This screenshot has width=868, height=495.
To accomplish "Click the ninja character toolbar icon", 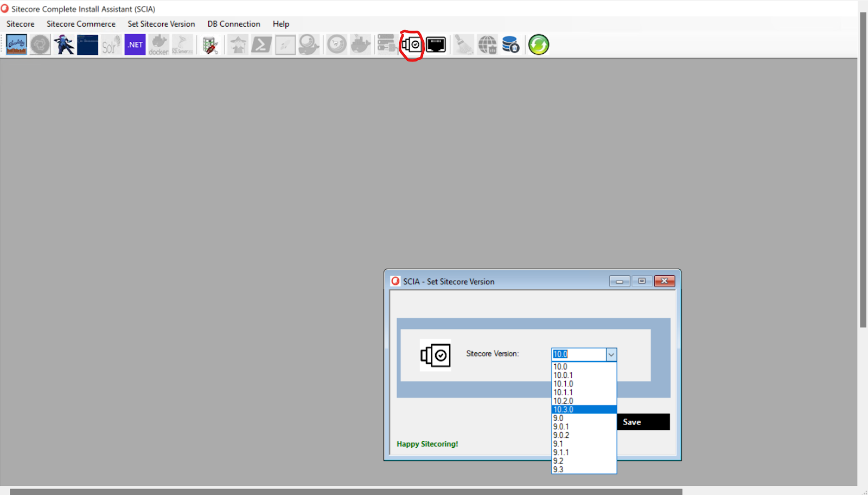I will 63,45.
